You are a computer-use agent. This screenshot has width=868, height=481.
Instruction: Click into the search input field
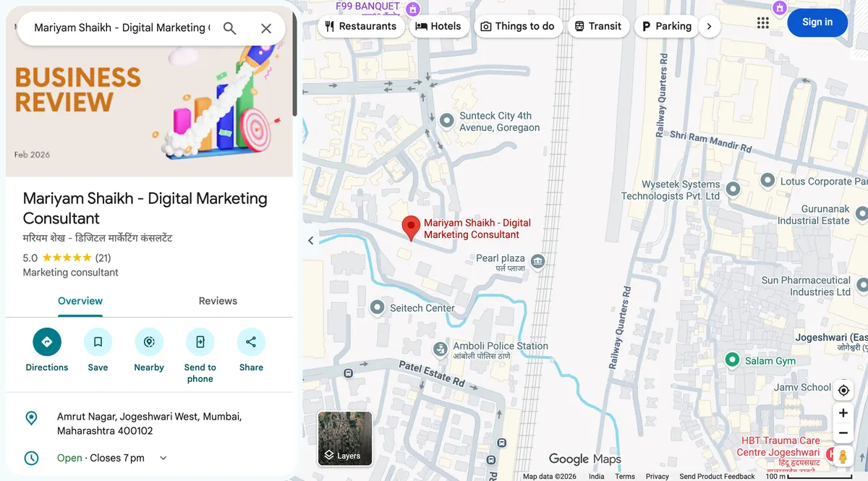pos(122,28)
